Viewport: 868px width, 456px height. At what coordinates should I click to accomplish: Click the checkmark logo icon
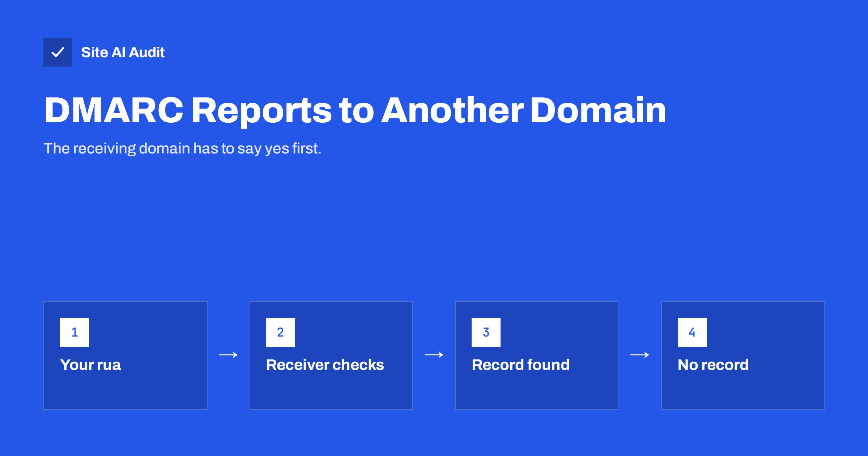pyautogui.click(x=58, y=52)
